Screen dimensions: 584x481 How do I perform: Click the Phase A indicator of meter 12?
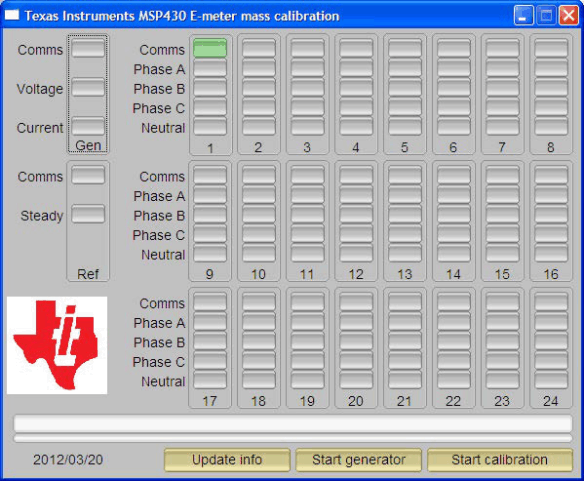pos(356,195)
